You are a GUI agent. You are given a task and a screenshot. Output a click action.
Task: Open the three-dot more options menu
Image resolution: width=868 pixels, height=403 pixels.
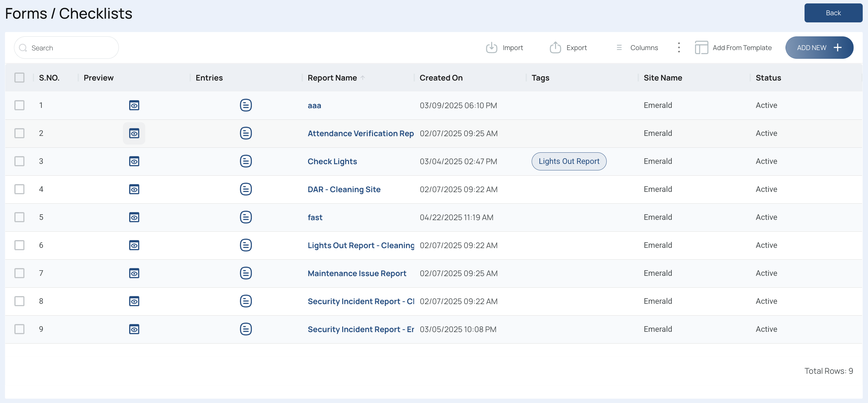click(x=679, y=48)
